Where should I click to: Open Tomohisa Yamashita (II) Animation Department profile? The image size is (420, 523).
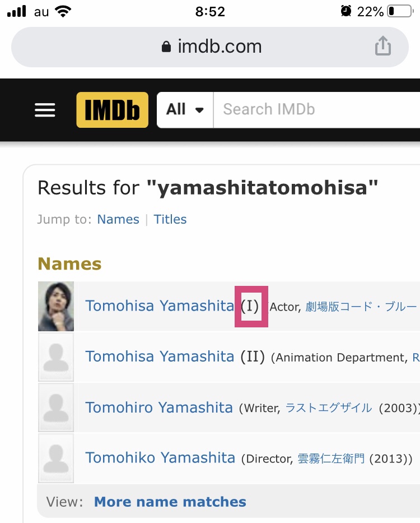(160, 357)
